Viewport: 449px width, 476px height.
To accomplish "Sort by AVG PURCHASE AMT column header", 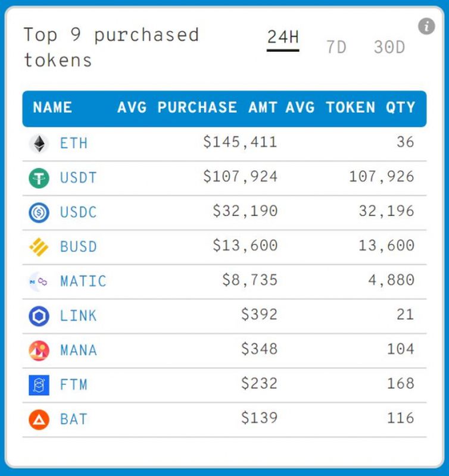I will tap(197, 108).
